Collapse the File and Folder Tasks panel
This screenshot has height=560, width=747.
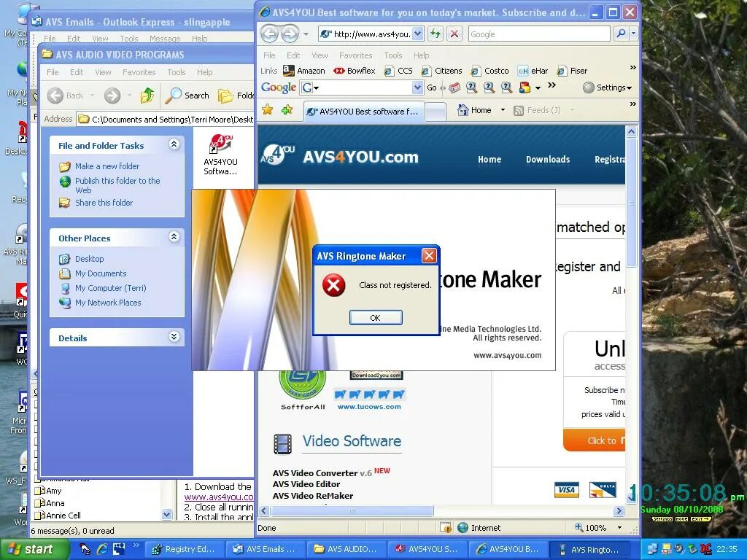[174, 144]
